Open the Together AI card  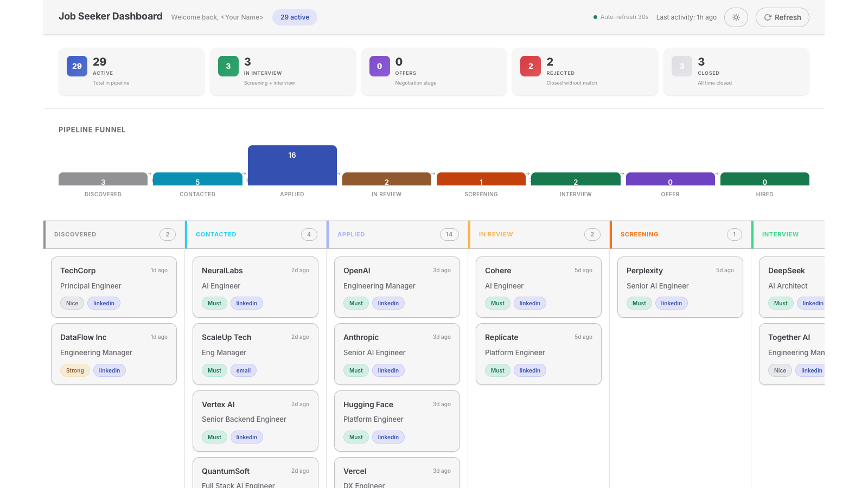pos(792,354)
